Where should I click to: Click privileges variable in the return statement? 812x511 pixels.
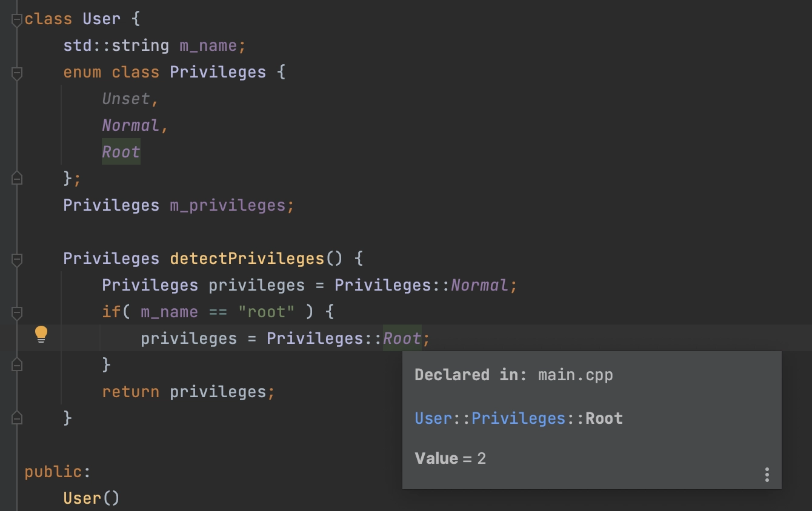click(x=218, y=392)
